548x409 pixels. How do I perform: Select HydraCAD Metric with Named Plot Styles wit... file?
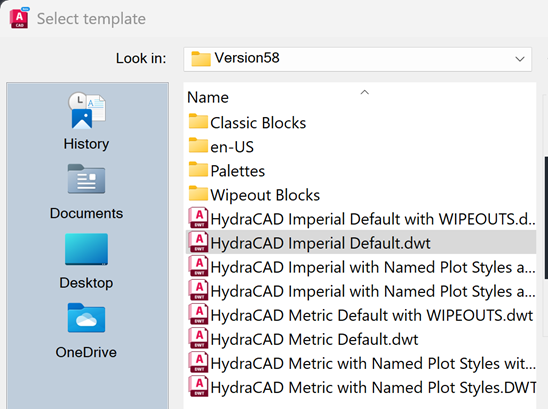[x=361, y=364]
